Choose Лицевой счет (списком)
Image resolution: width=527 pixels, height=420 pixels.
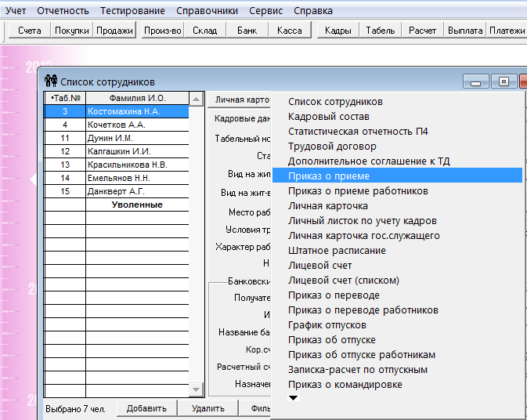(397, 280)
